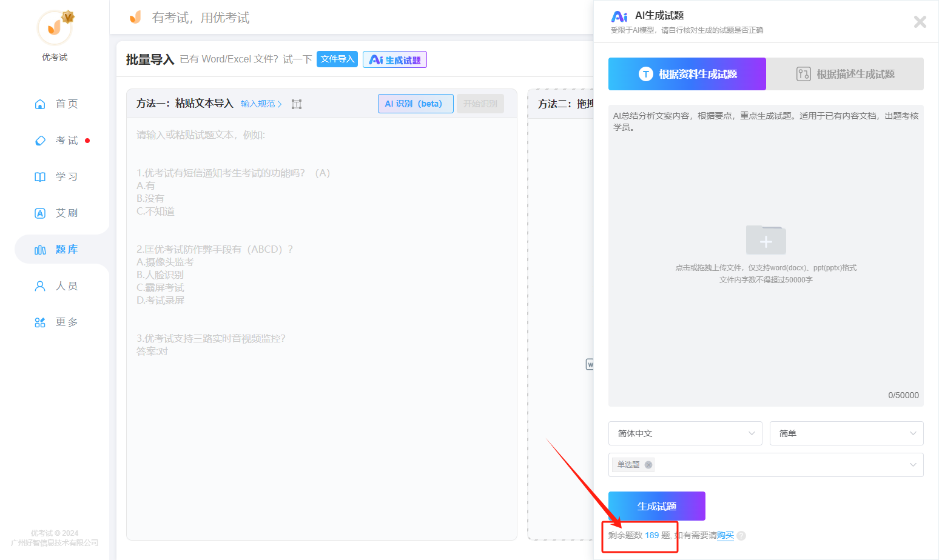This screenshot has width=939, height=560.
Task: Click the AI 生成试题 button in header
Action: [x=395, y=59]
